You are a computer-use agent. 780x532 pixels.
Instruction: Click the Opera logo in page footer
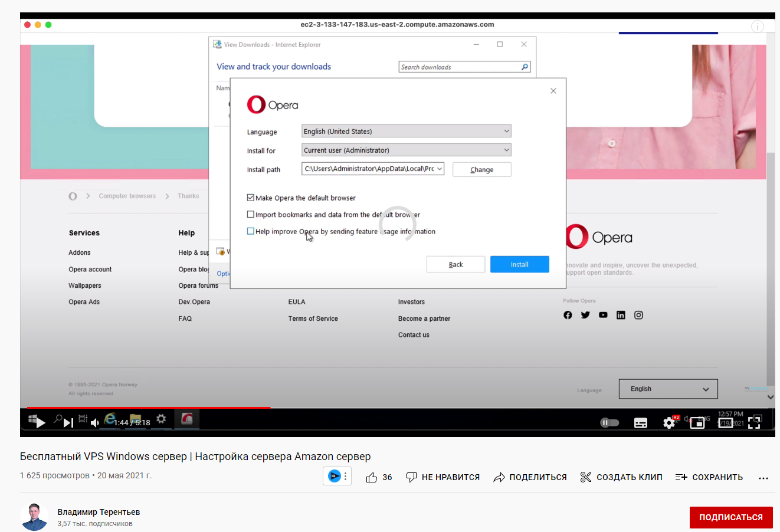(x=599, y=237)
